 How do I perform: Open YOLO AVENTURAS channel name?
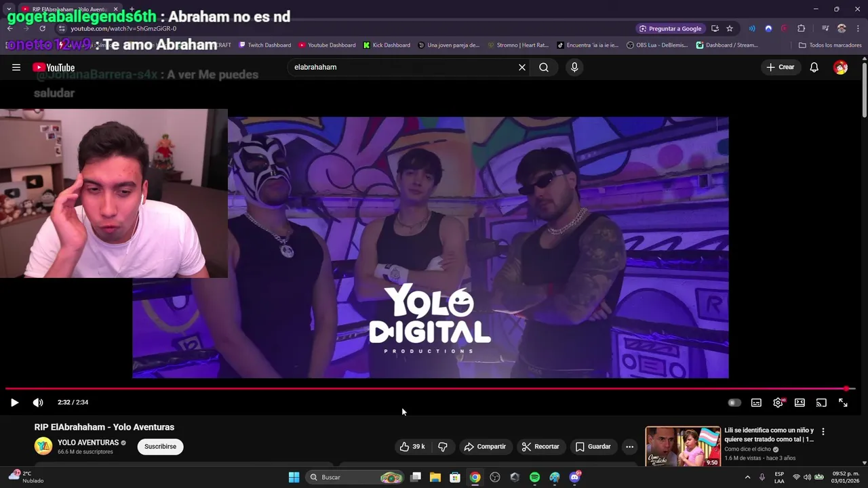click(x=88, y=443)
